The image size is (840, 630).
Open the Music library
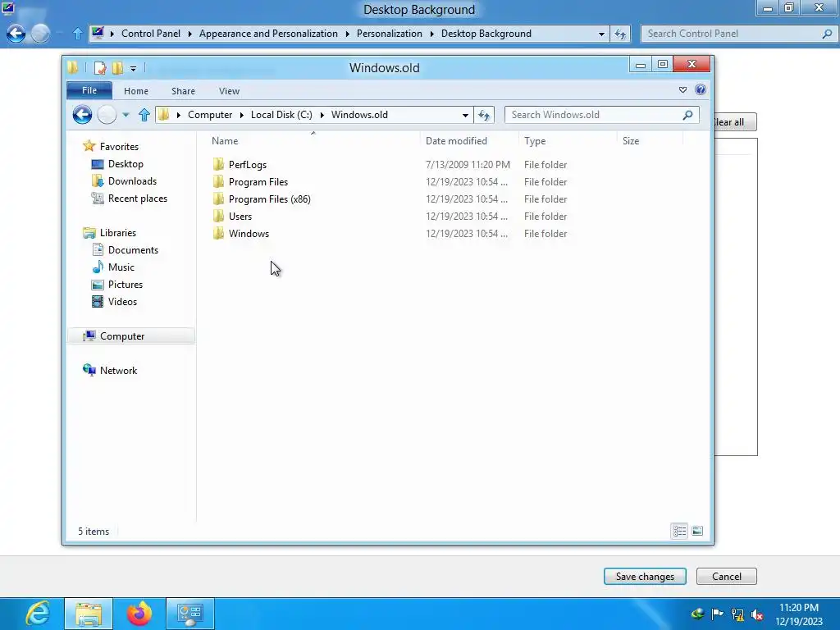point(121,267)
